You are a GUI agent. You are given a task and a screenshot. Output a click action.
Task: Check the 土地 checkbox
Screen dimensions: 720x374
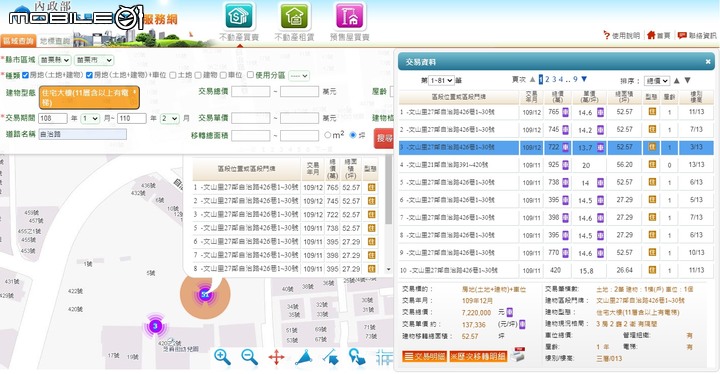(x=173, y=75)
